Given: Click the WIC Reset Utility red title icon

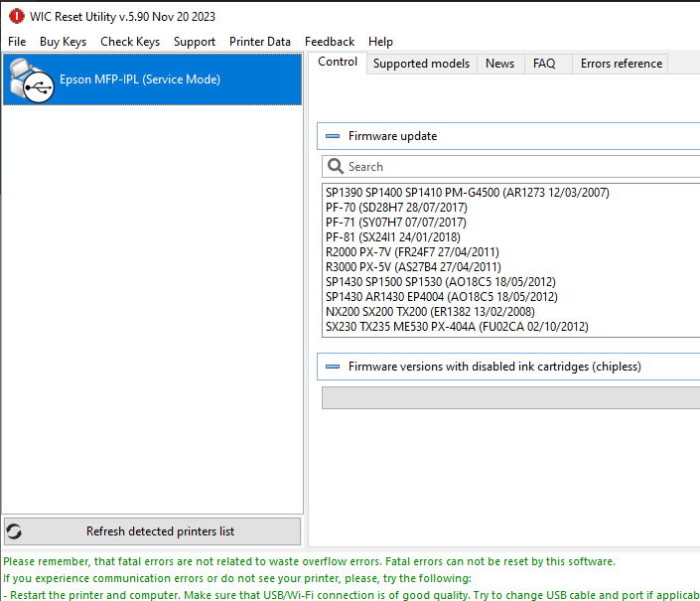Looking at the screenshot, I should 17,17.
